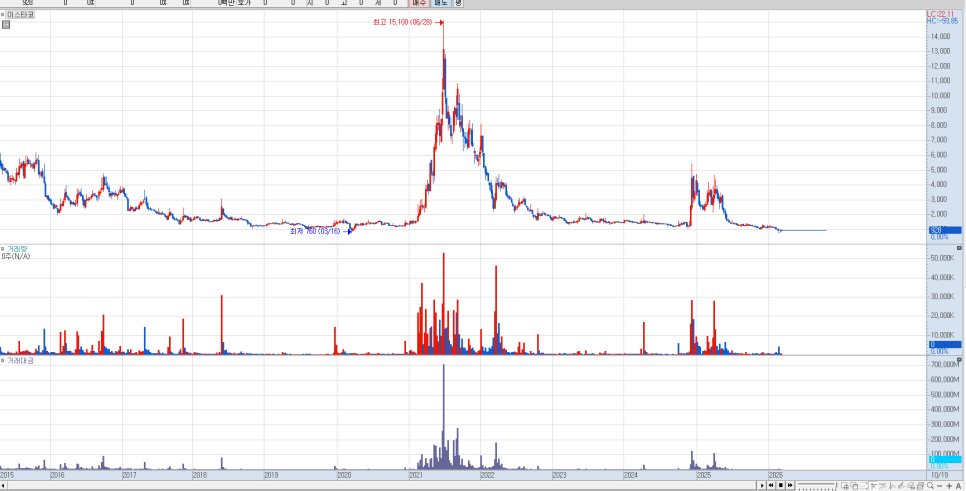Click the fast-forward button in bottom toolbar

coord(790,485)
